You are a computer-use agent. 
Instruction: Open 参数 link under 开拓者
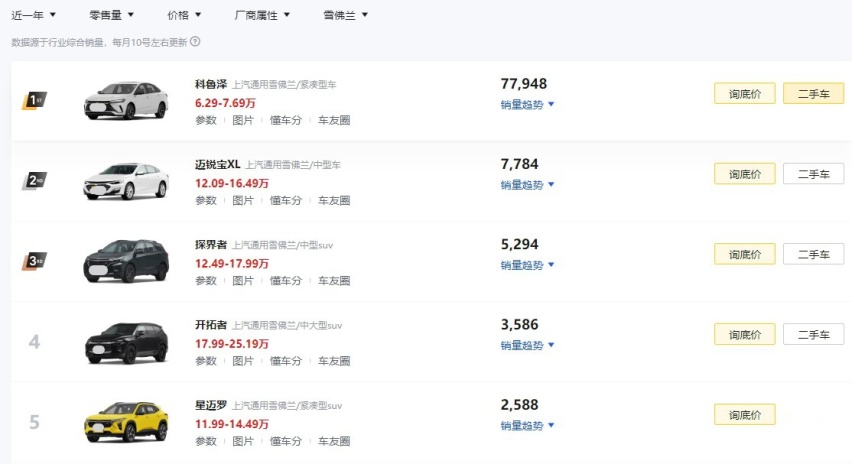[x=206, y=361]
